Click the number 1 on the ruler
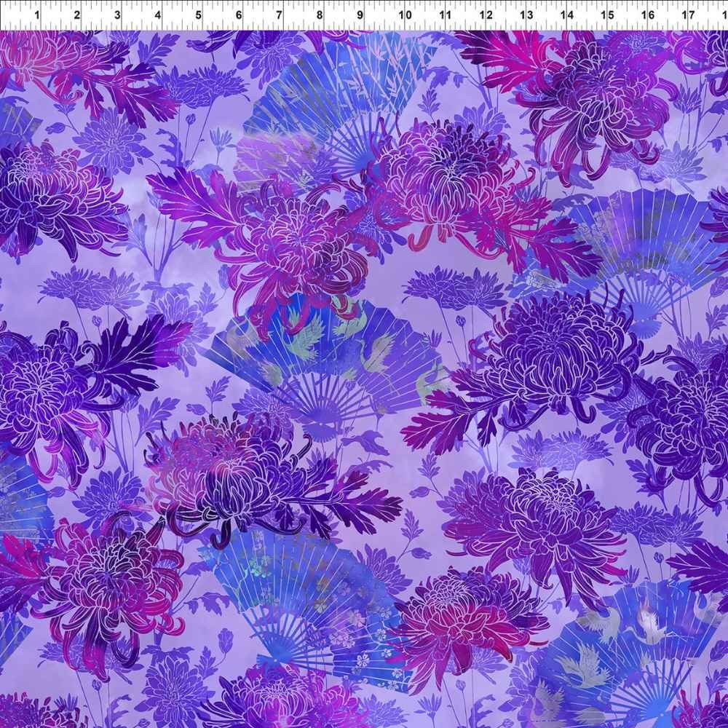The height and width of the screenshot is (728, 728). (x=36, y=15)
